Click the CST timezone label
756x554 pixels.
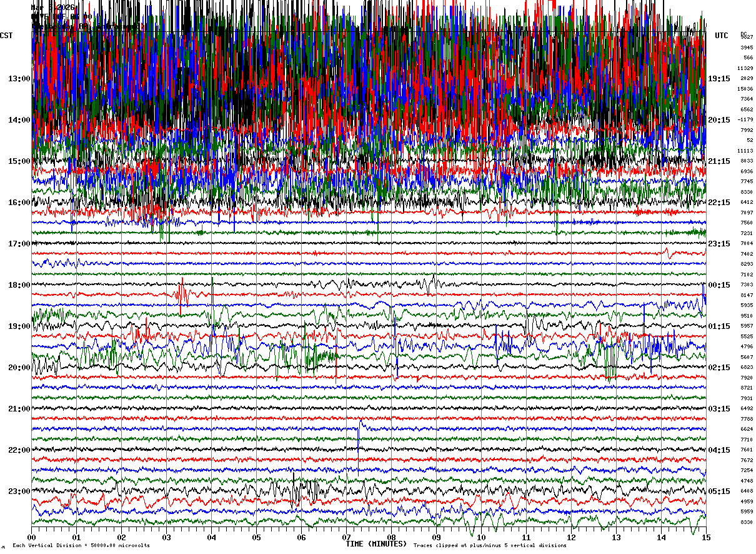pyautogui.click(x=6, y=36)
